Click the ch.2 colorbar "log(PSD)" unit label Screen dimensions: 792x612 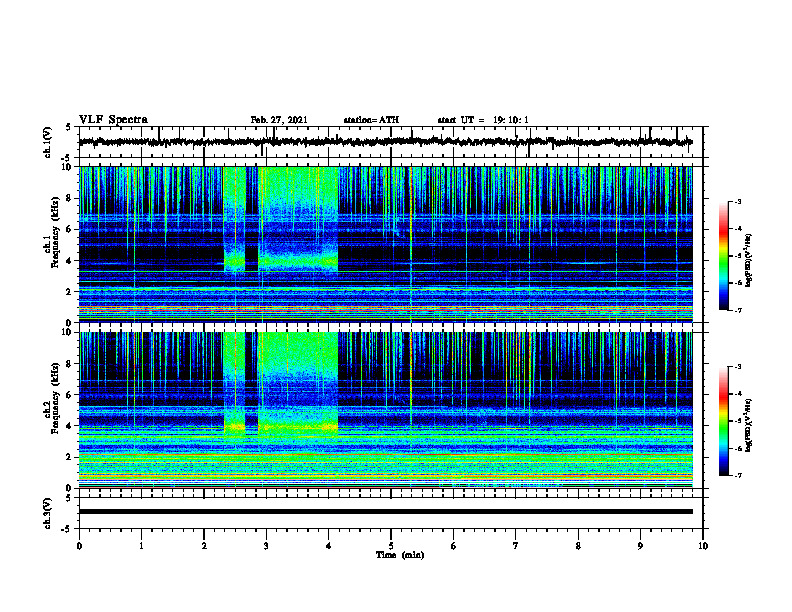[x=749, y=426]
